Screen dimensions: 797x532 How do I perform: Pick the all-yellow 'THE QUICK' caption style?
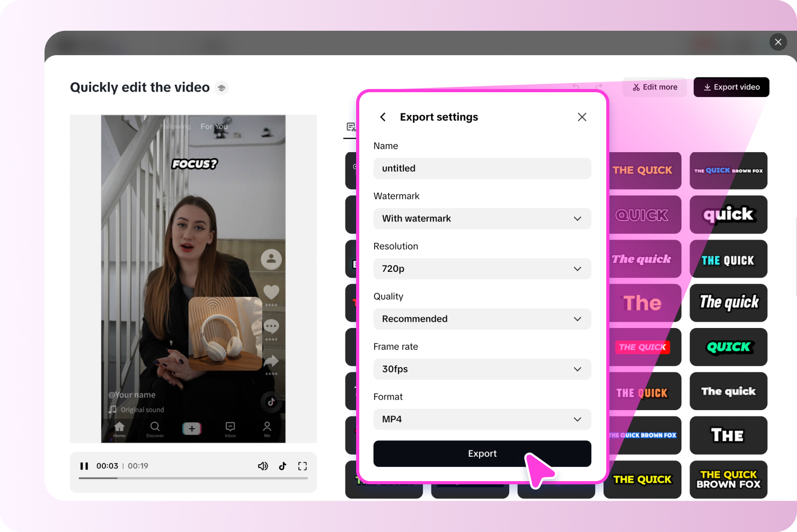point(642,480)
